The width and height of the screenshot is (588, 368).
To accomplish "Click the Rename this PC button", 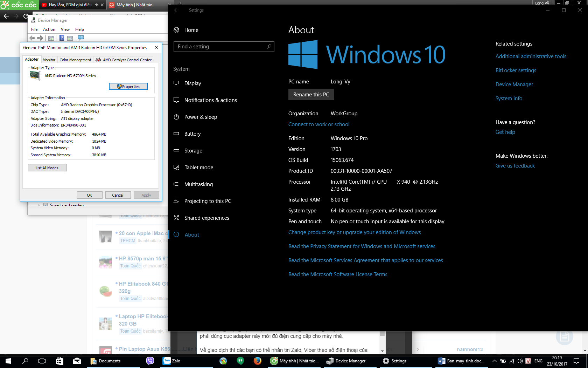I will tap(311, 95).
